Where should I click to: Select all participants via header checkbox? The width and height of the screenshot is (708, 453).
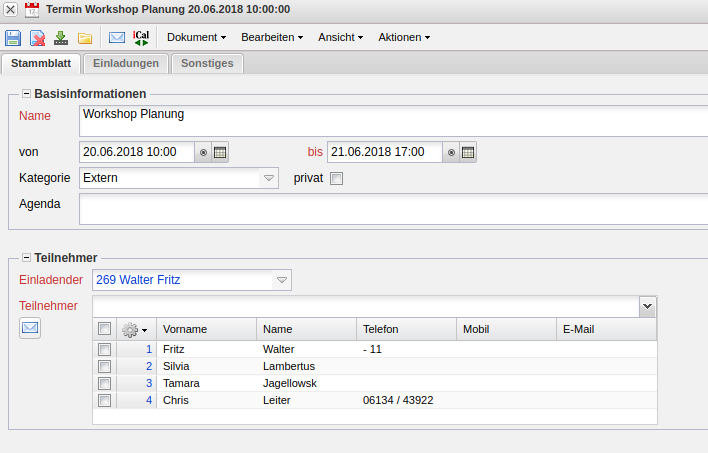[104, 329]
